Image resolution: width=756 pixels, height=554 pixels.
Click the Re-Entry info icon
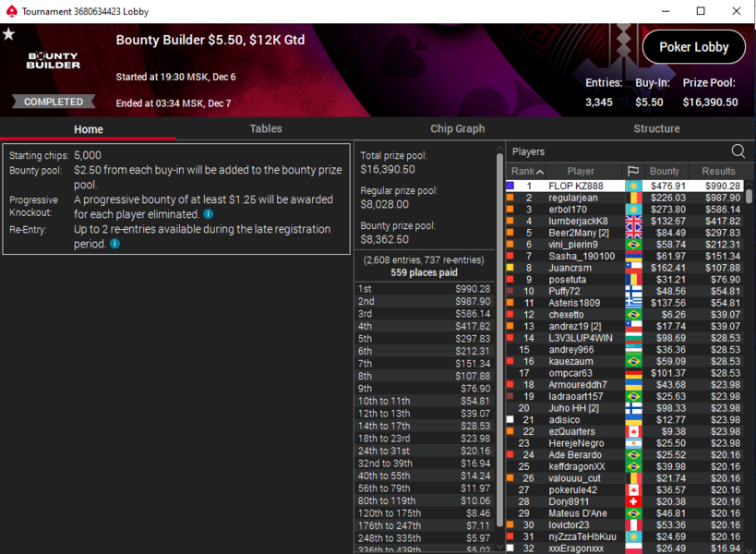tap(114, 244)
